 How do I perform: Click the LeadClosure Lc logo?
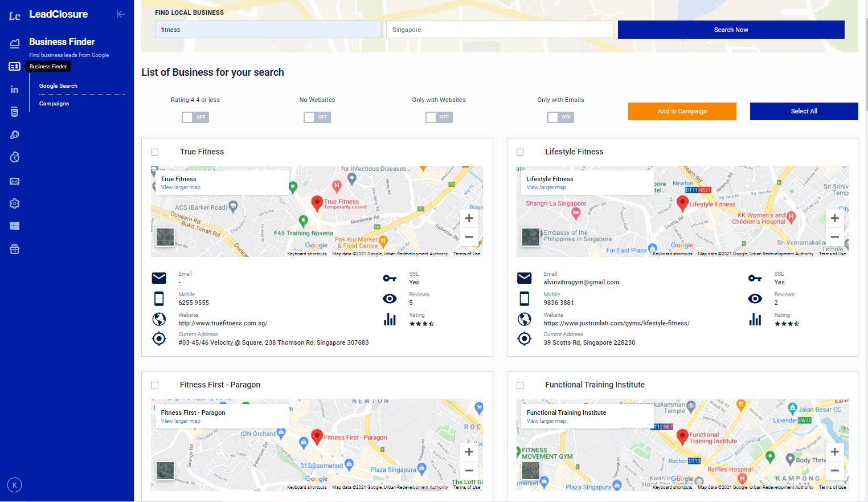tap(15, 16)
